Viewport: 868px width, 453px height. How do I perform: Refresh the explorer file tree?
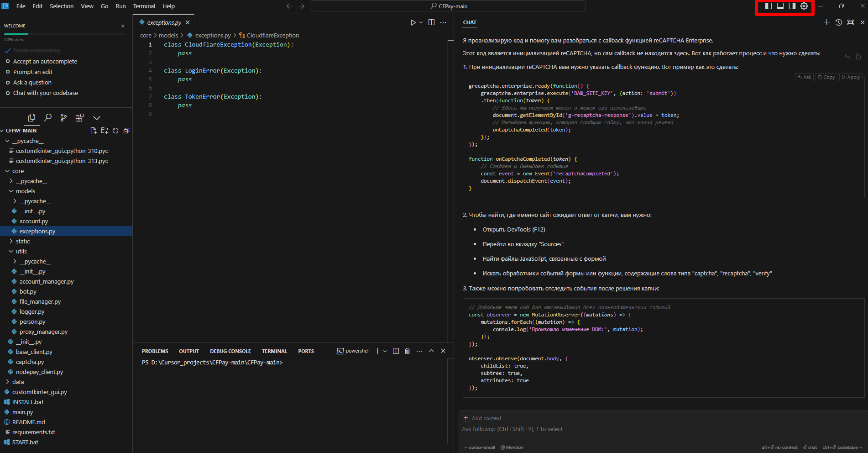(x=115, y=131)
